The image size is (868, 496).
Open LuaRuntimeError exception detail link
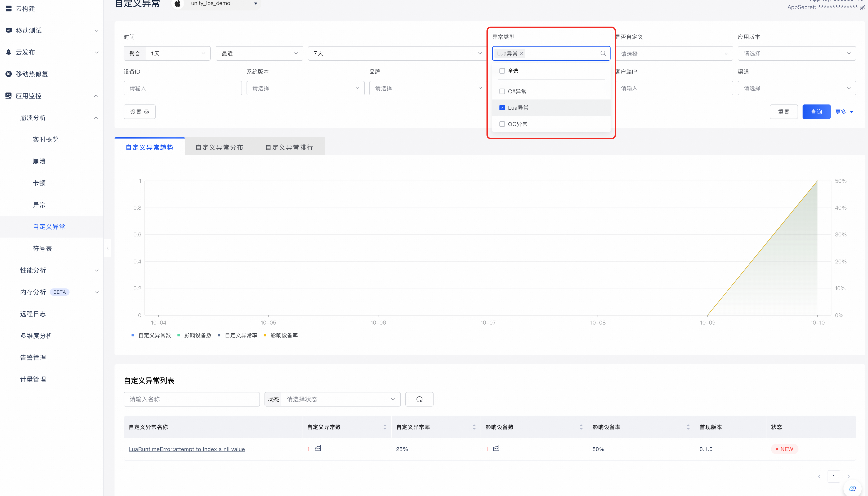click(186, 449)
